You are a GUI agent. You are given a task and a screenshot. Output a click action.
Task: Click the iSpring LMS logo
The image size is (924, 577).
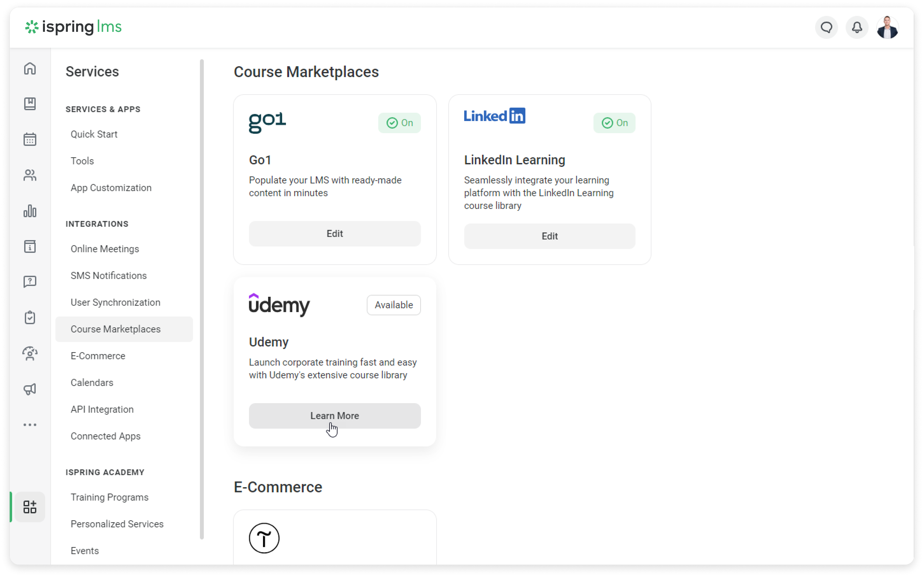pos(73,27)
